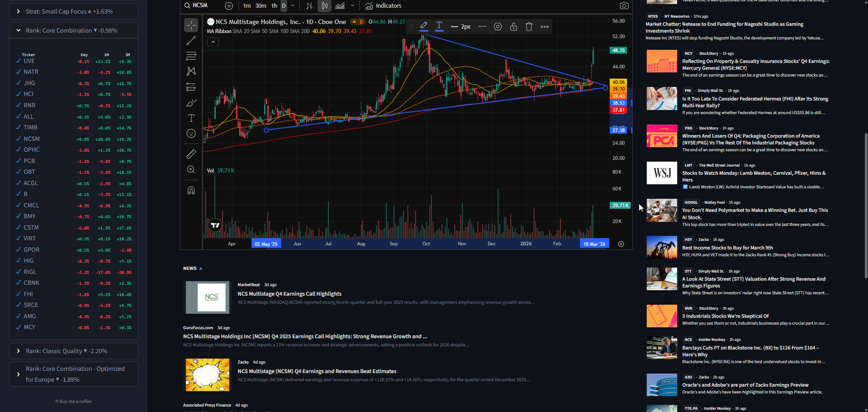
Task: Activate the zoom in tool
Action: (x=191, y=169)
